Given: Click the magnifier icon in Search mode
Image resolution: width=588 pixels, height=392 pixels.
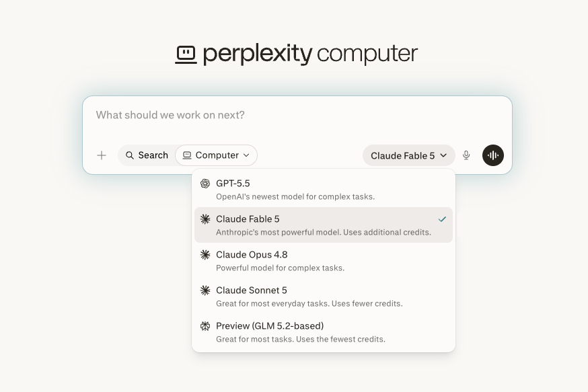Looking at the screenshot, I should pos(130,155).
